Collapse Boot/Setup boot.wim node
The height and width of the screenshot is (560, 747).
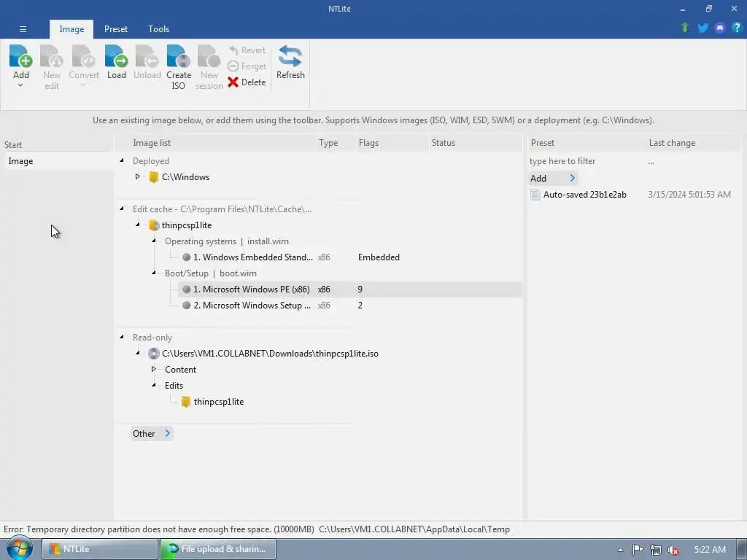click(x=154, y=273)
